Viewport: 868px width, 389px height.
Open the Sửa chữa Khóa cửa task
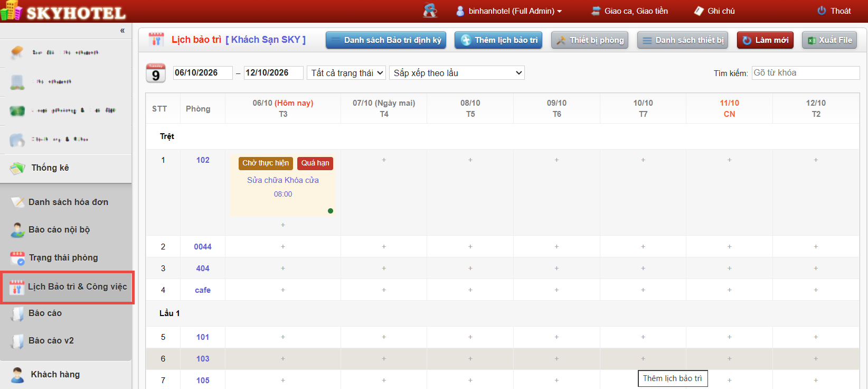[283, 180]
